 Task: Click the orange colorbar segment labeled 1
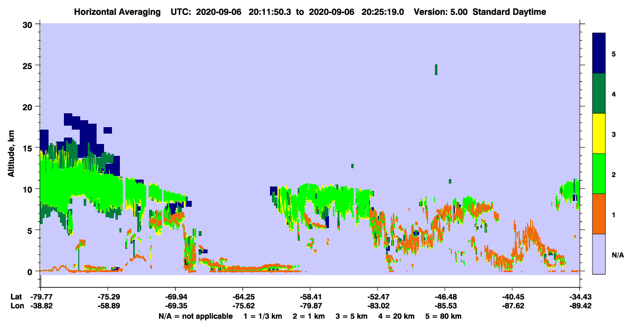pyautogui.click(x=599, y=214)
